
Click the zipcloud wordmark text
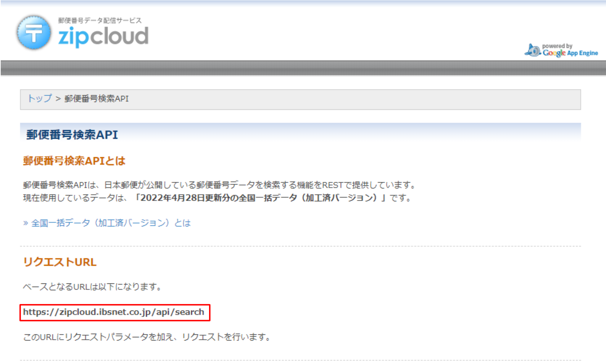(103, 37)
